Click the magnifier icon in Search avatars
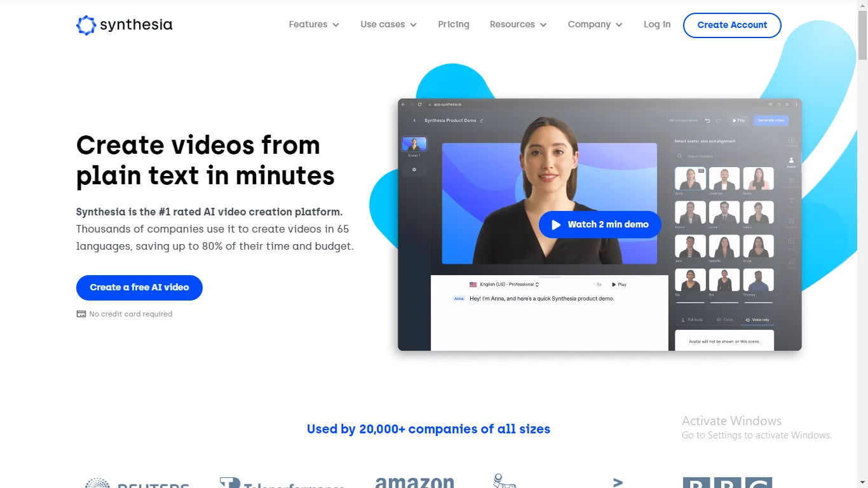This screenshot has height=488, width=868. click(x=680, y=156)
